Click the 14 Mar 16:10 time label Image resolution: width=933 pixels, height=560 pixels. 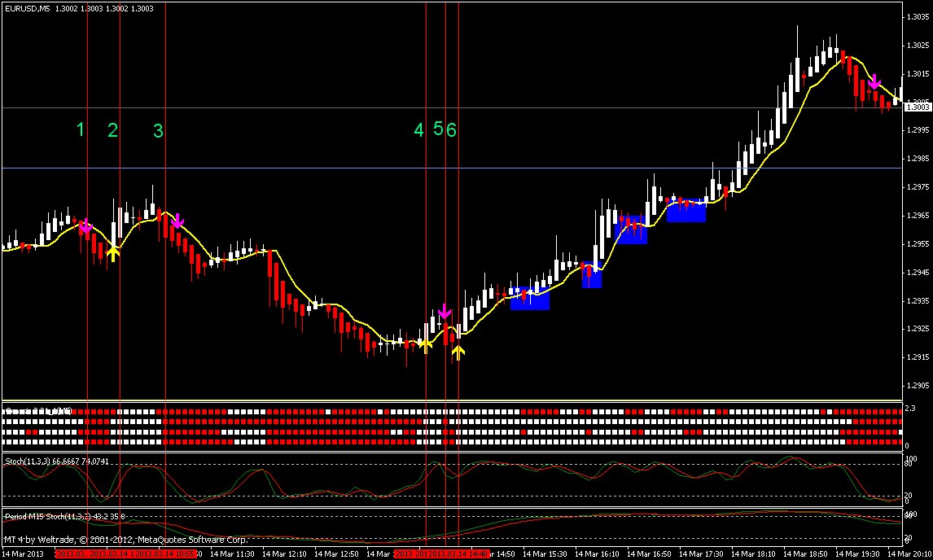click(x=597, y=554)
